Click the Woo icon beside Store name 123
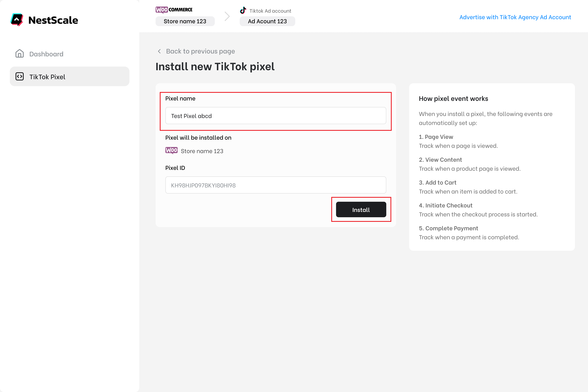 171,150
